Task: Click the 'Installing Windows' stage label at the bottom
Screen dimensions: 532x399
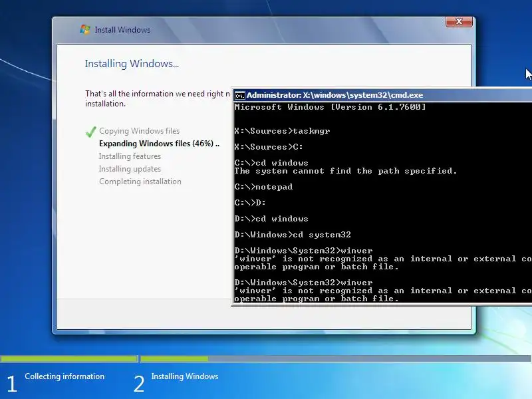Action: coord(185,376)
